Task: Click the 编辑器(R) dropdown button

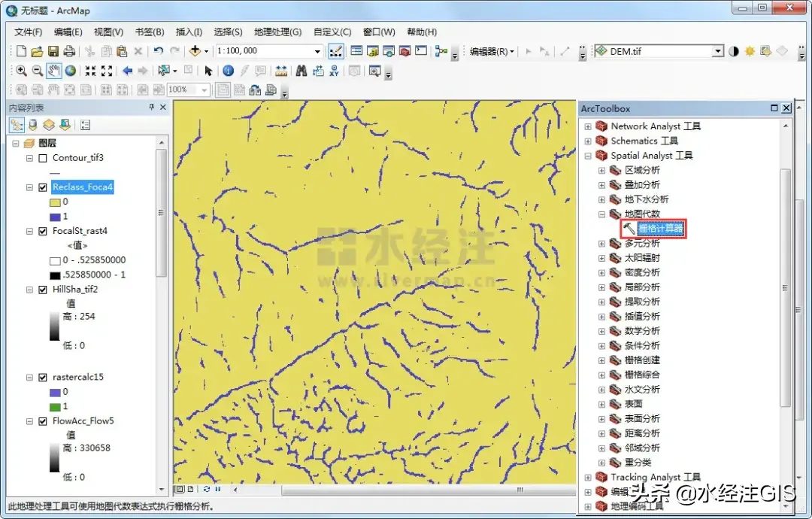Action: pos(492,51)
